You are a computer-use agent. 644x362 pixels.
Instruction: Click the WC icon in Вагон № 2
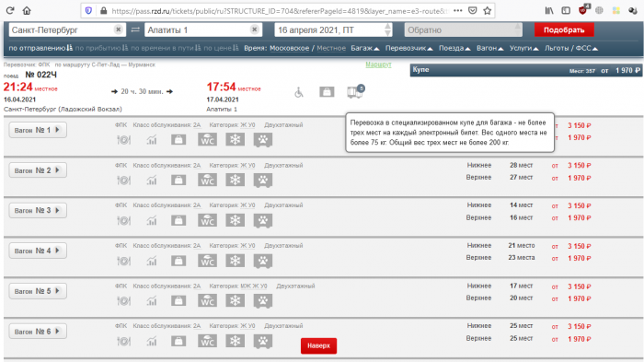click(207, 180)
